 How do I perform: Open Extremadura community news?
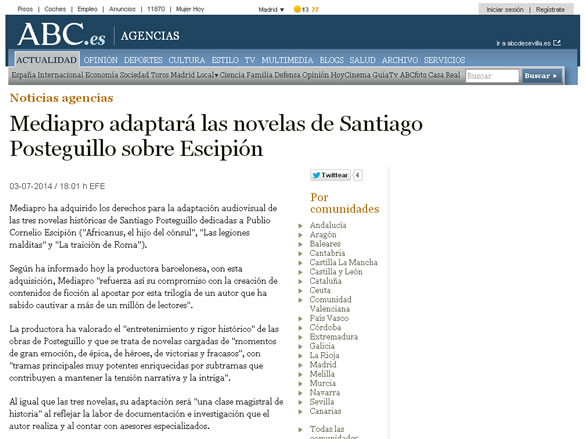tap(334, 337)
